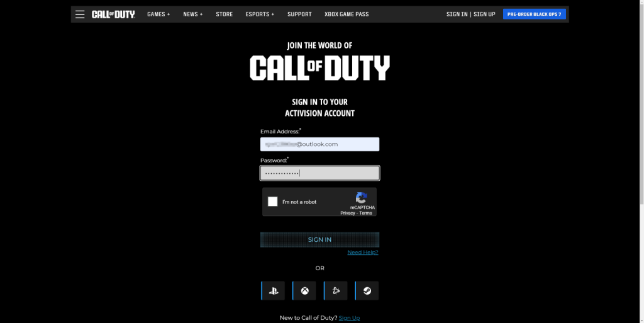This screenshot has height=323, width=644.
Task: Click Sign Up link below login options
Action: (349, 318)
